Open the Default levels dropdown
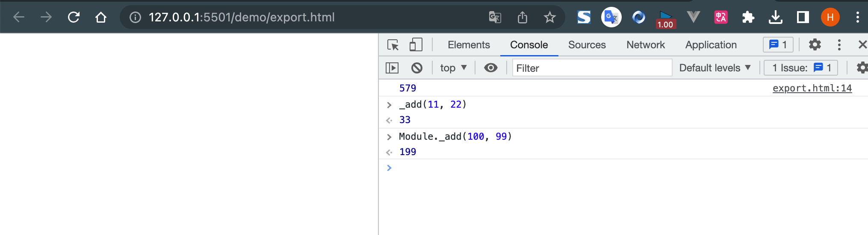 coord(714,68)
